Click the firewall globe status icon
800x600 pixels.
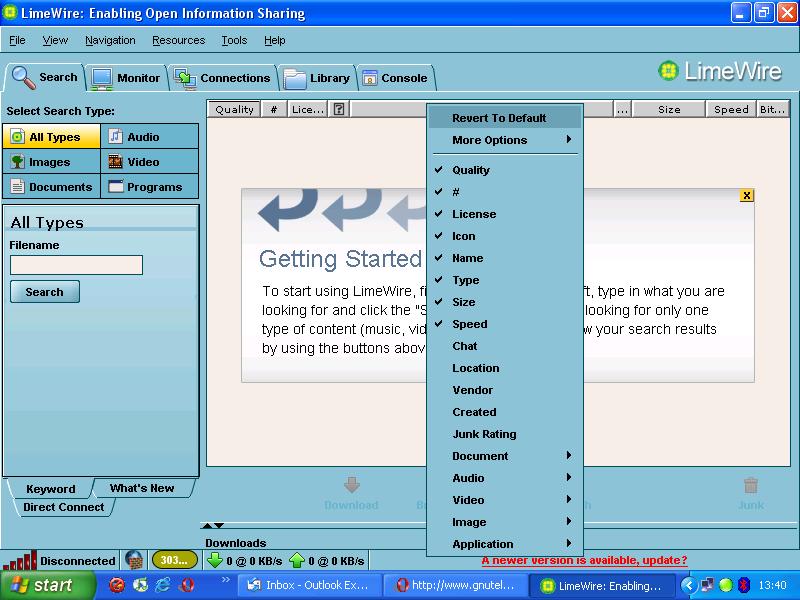pyautogui.click(x=134, y=560)
